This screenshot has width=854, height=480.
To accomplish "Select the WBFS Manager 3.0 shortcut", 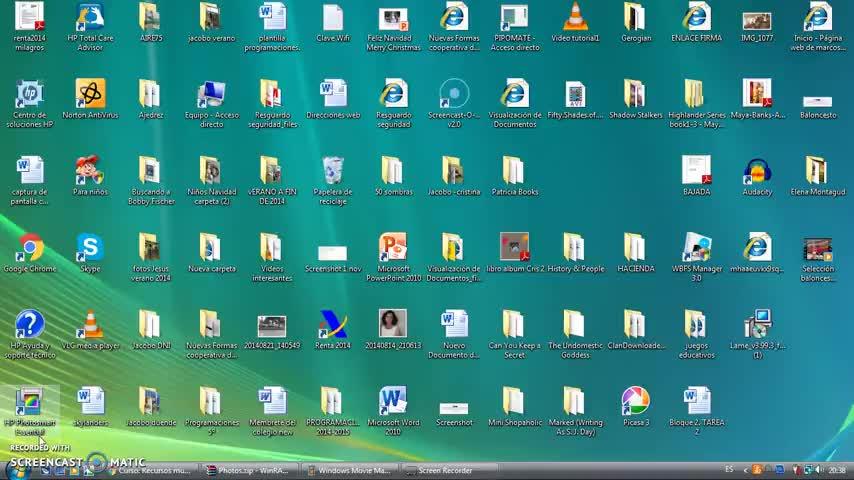I will 696,247.
